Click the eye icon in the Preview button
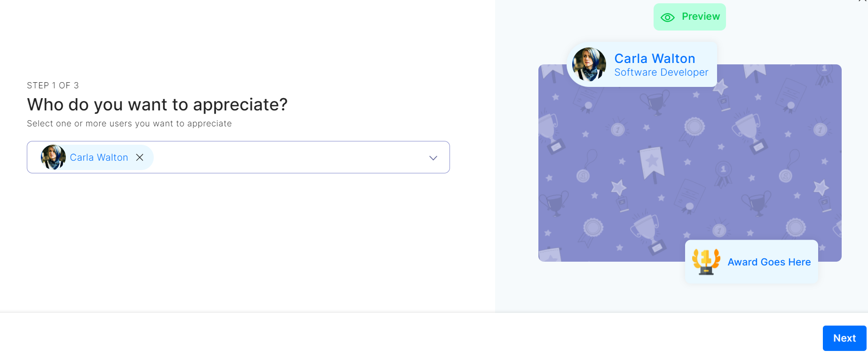Image resolution: width=868 pixels, height=358 pixels. pyautogui.click(x=667, y=17)
